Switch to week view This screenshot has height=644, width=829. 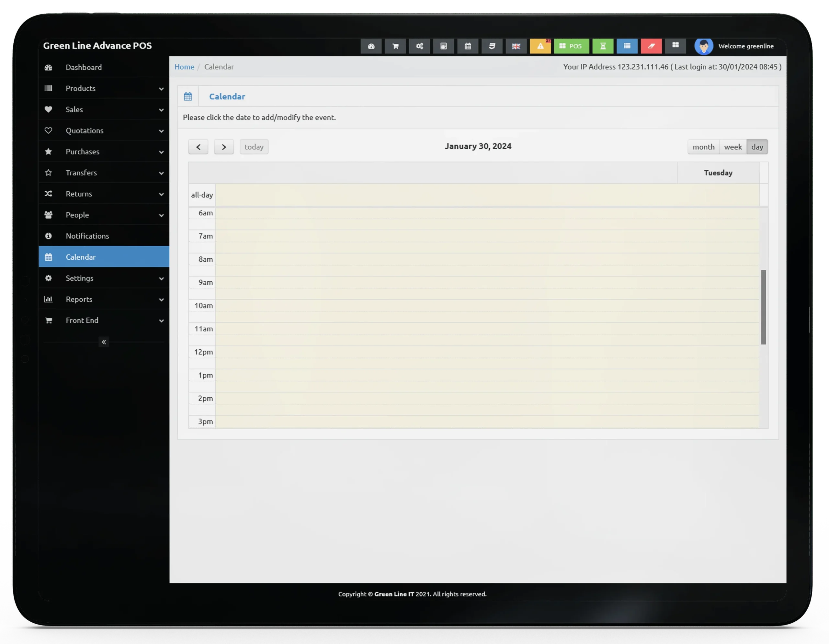pyautogui.click(x=733, y=146)
